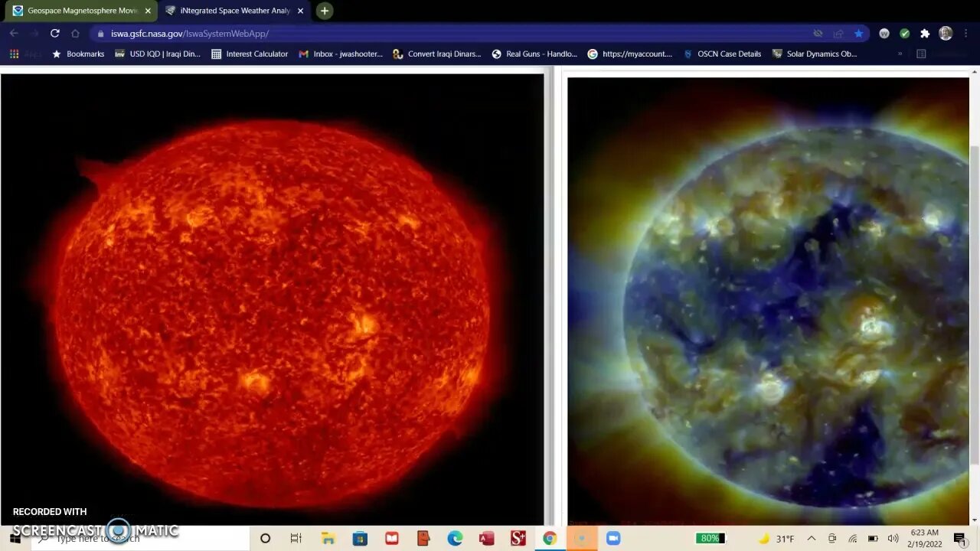Open Microsoft Access from taskbar

point(486,539)
